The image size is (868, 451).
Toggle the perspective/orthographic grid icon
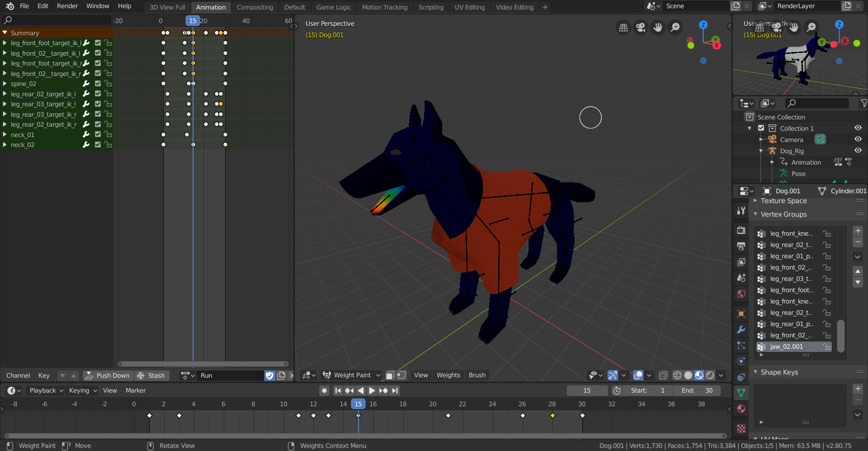pos(623,28)
